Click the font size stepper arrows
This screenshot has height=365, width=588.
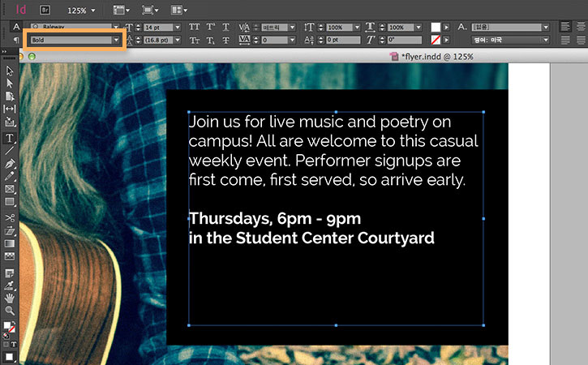tap(138, 27)
